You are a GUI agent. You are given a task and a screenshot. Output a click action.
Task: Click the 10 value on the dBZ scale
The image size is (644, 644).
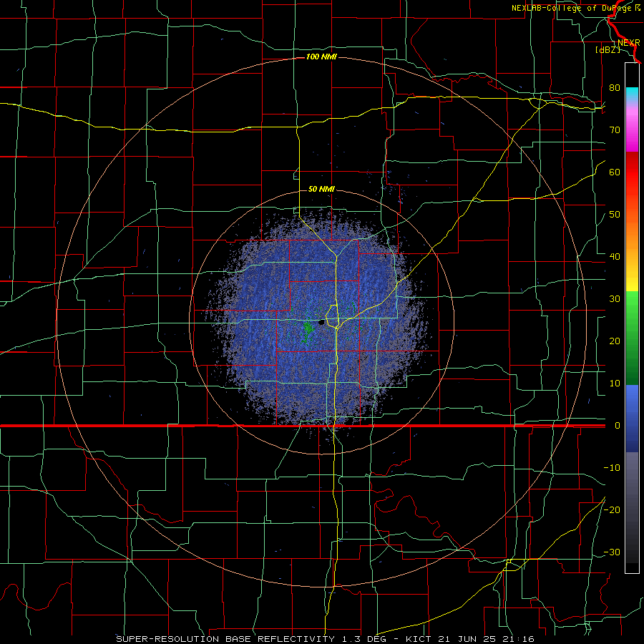point(615,384)
